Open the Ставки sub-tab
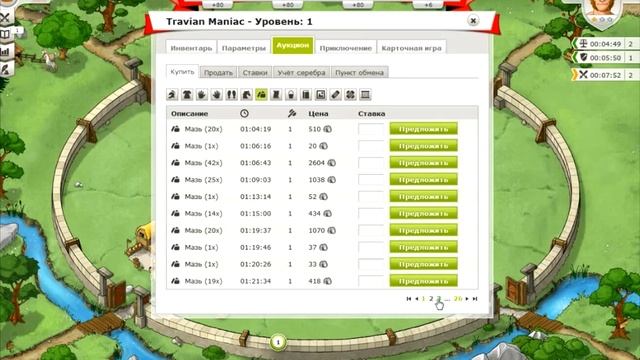The height and width of the screenshot is (360, 640). click(255, 72)
